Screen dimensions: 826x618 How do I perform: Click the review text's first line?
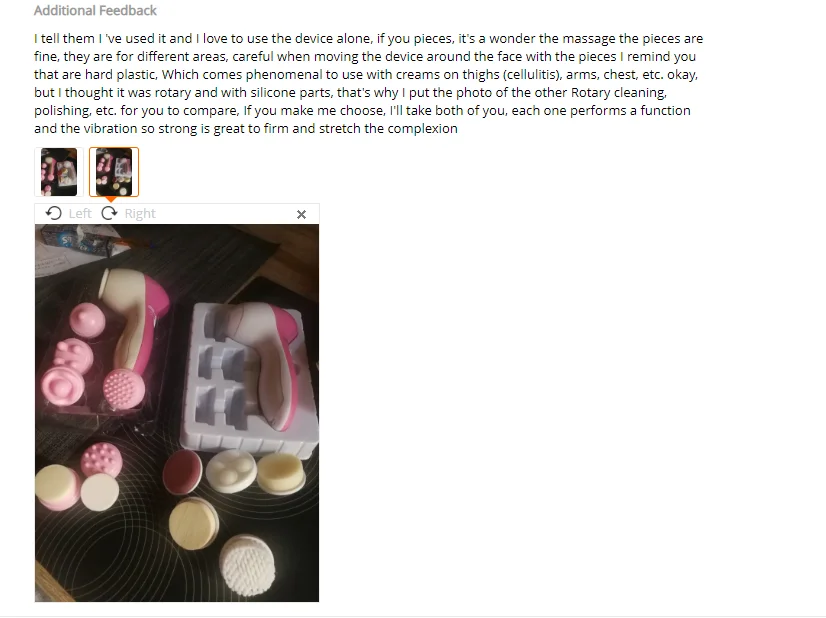pos(368,38)
